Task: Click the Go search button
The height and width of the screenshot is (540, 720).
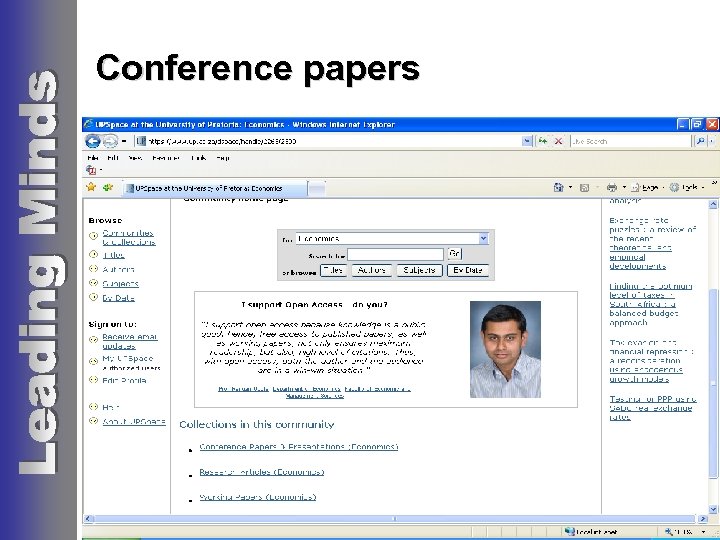Action: [x=454, y=254]
